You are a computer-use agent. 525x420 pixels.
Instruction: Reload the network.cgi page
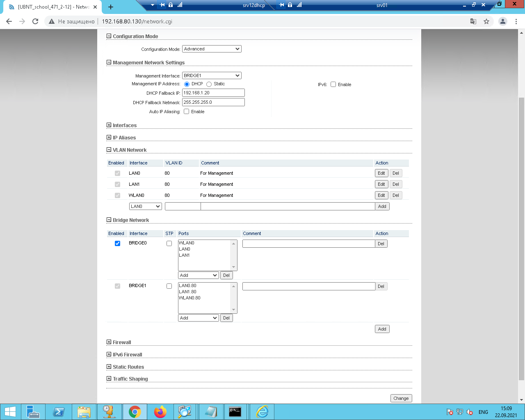coord(35,21)
